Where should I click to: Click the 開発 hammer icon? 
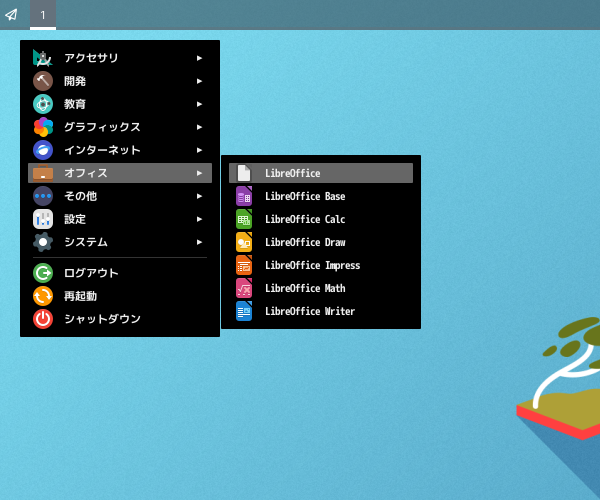point(43,81)
